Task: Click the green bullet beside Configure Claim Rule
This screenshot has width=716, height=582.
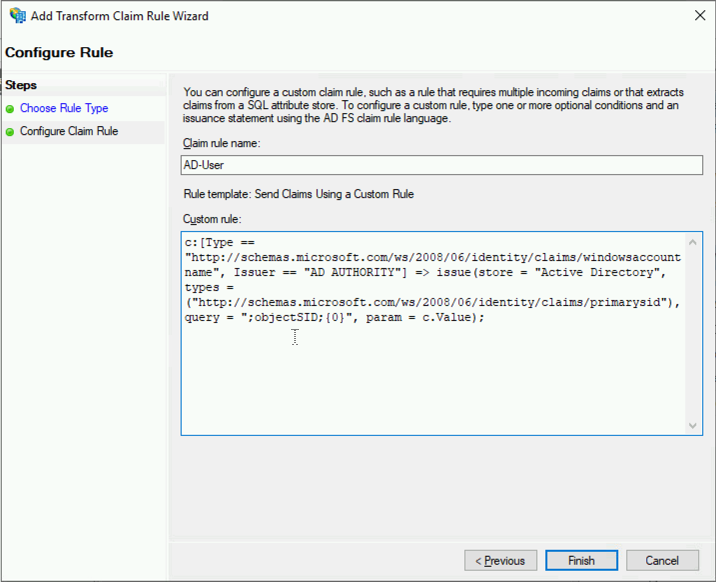Action: (x=10, y=132)
